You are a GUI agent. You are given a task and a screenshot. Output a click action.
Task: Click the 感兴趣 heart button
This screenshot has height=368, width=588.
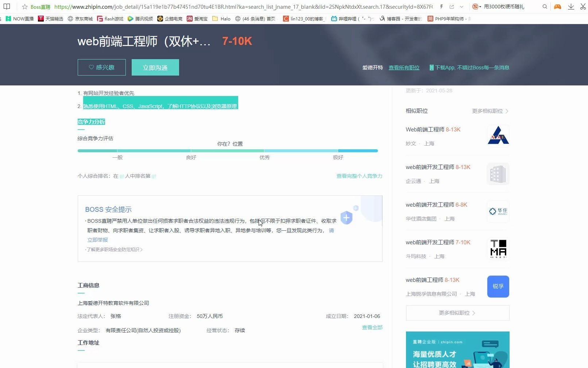(x=102, y=67)
